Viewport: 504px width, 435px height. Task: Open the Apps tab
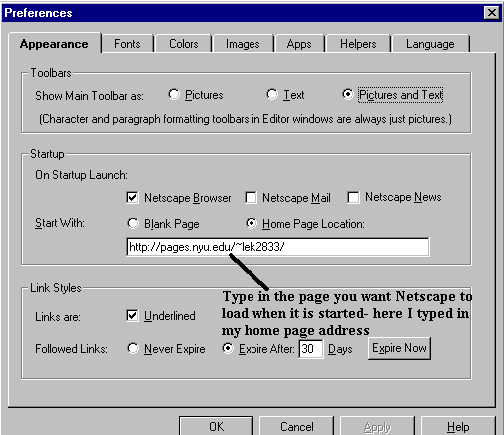point(299,44)
